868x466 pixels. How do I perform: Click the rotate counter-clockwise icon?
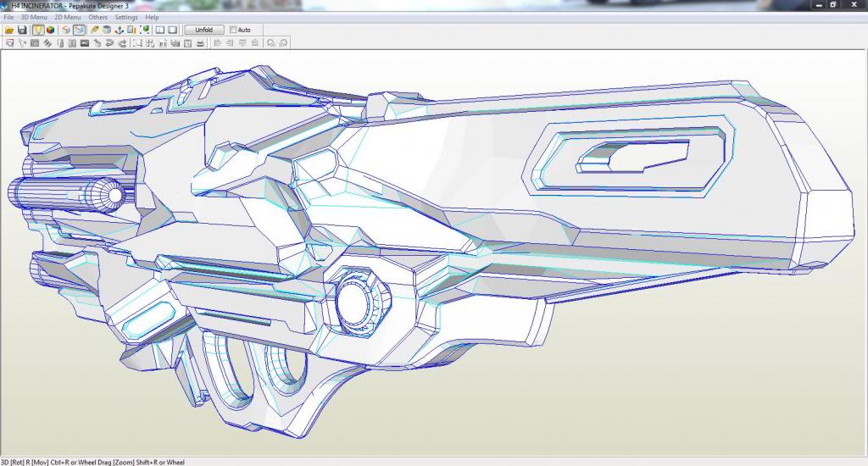click(x=270, y=43)
